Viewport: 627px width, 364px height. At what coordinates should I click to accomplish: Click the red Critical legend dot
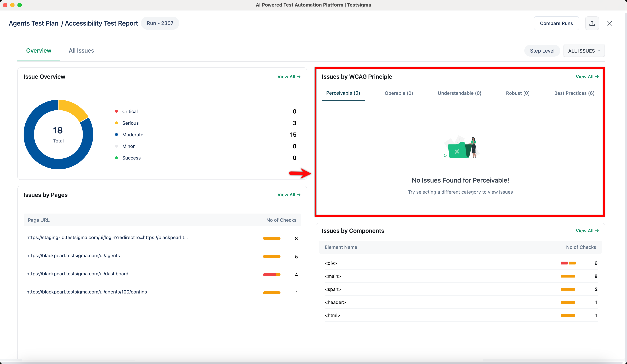[116, 111]
